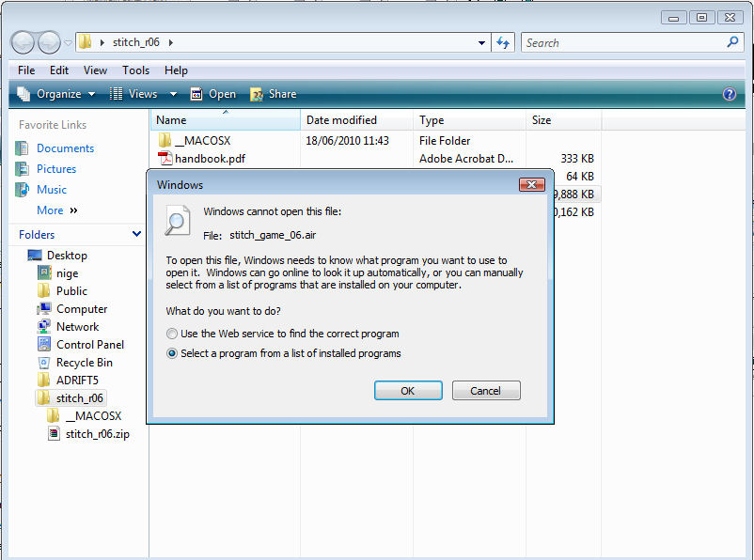
Task: Open Control Panel in folder tree
Action: click(x=89, y=345)
